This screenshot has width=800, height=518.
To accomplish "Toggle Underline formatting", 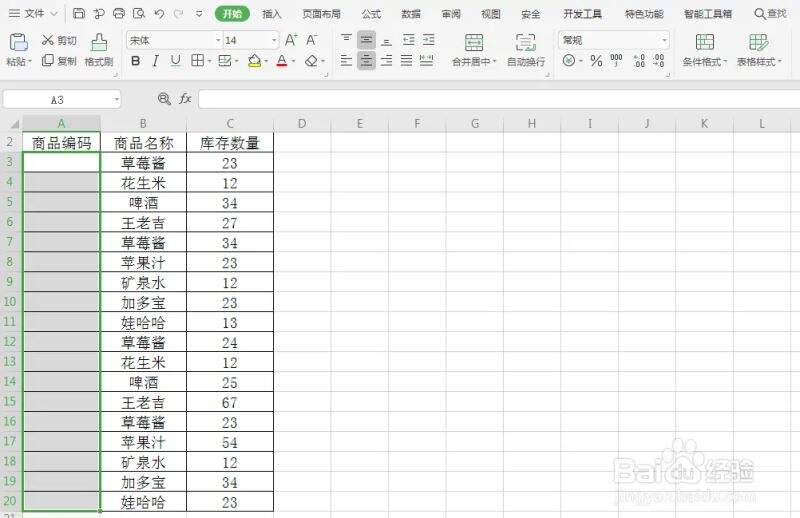I will [176, 61].
